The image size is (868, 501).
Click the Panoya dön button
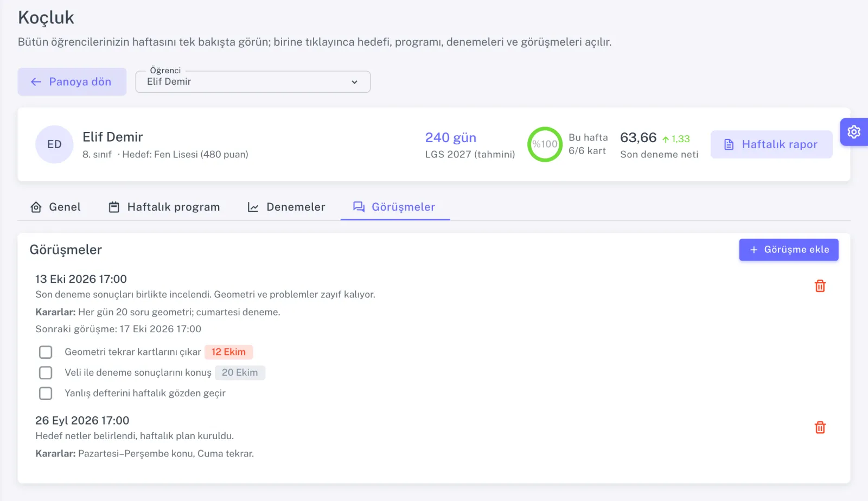(x=72, y=82)
